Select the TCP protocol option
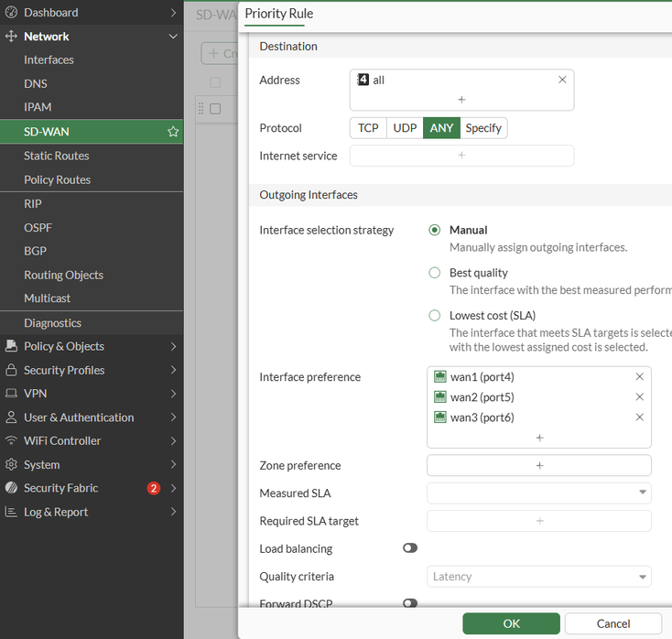672x639 pixels. 368,128
